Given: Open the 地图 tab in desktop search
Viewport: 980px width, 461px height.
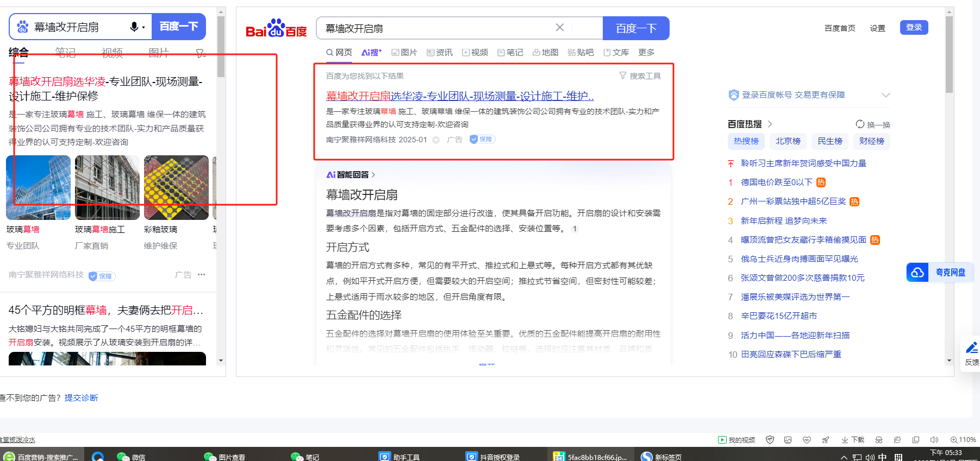Looking at the screenshot, I should [x=546, y=53].
